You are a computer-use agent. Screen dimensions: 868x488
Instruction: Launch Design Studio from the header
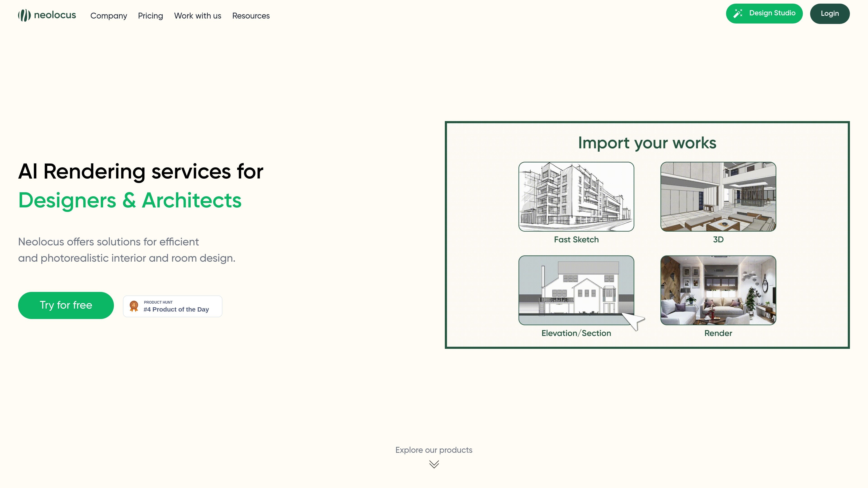click(x=764, y=14)
